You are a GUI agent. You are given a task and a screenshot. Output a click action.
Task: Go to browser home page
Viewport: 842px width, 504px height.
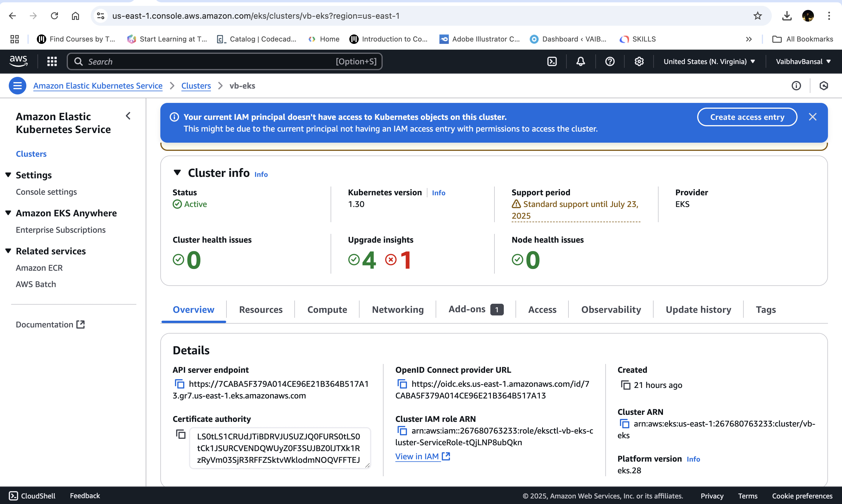point(75,15)
